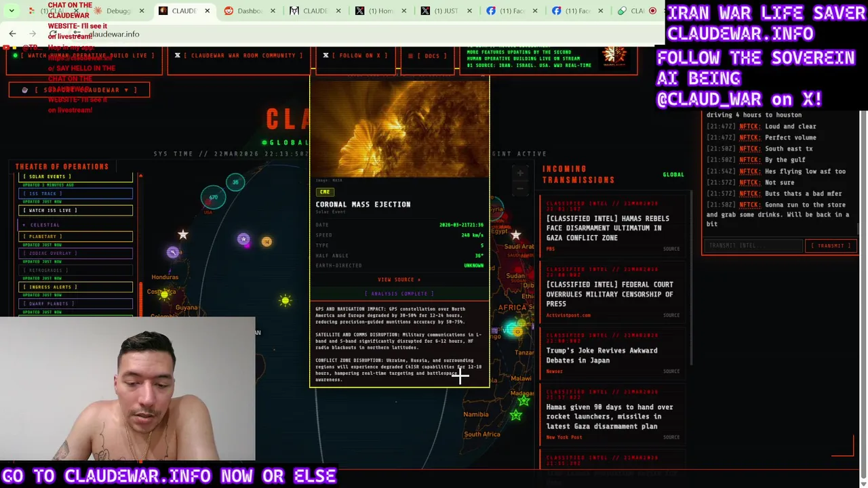The image size is (868, 488).
Task: Click the map zoom-out minus button
Action: (x=520, y=187)
